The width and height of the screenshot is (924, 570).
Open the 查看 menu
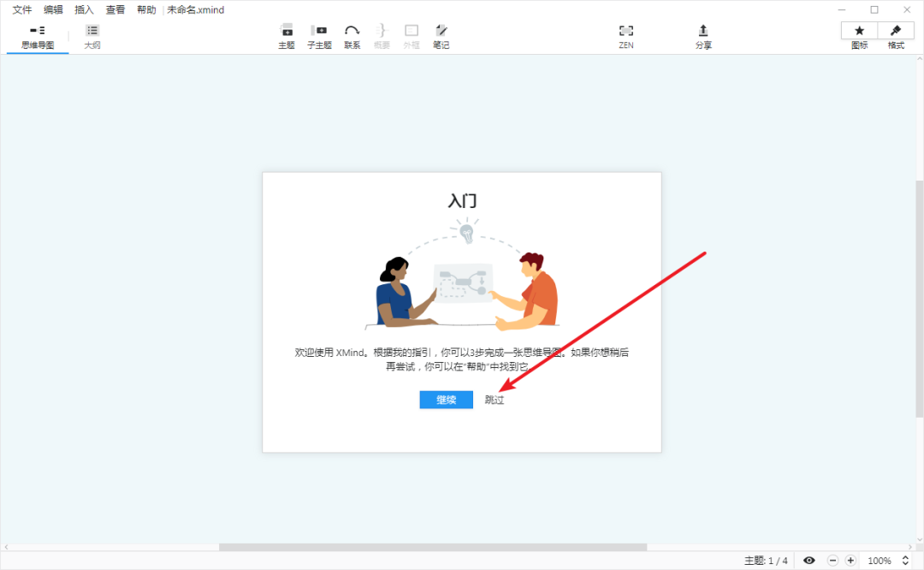pyautogui.click(x=115, y=9)
